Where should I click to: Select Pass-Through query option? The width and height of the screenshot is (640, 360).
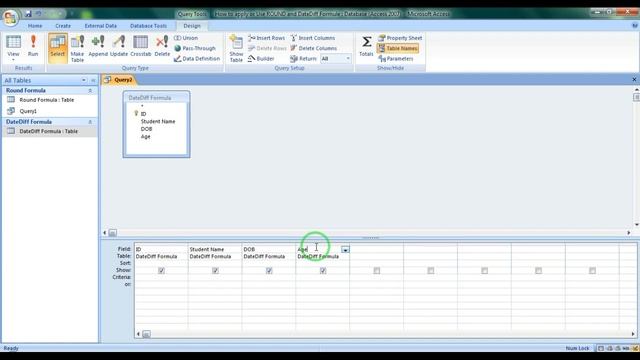click(x=195, y=48)
